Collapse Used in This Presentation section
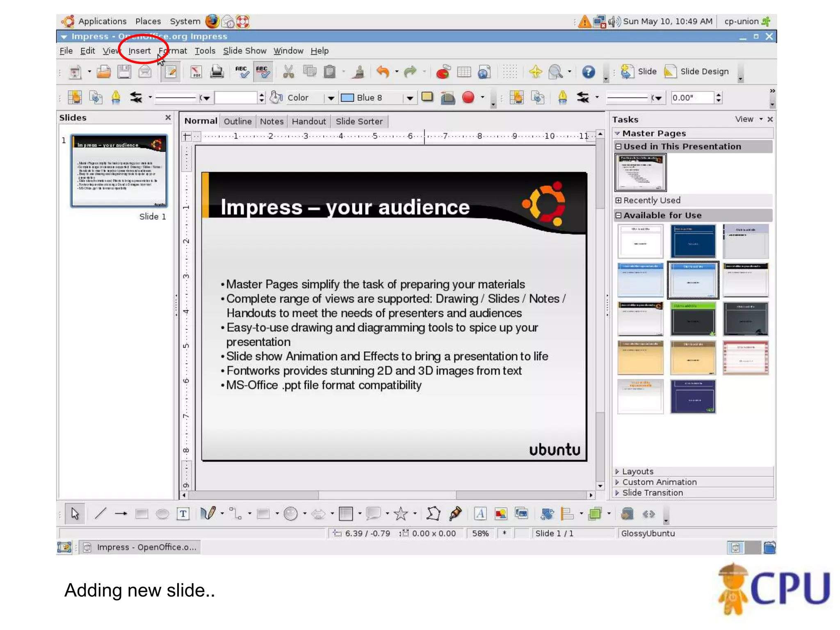 (x=618, y=146)
